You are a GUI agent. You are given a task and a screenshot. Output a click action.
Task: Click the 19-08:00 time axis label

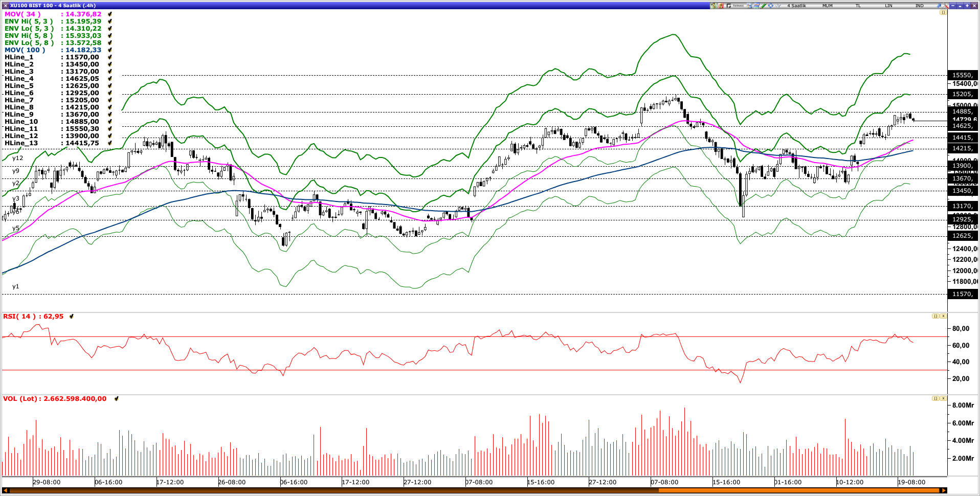911,482
